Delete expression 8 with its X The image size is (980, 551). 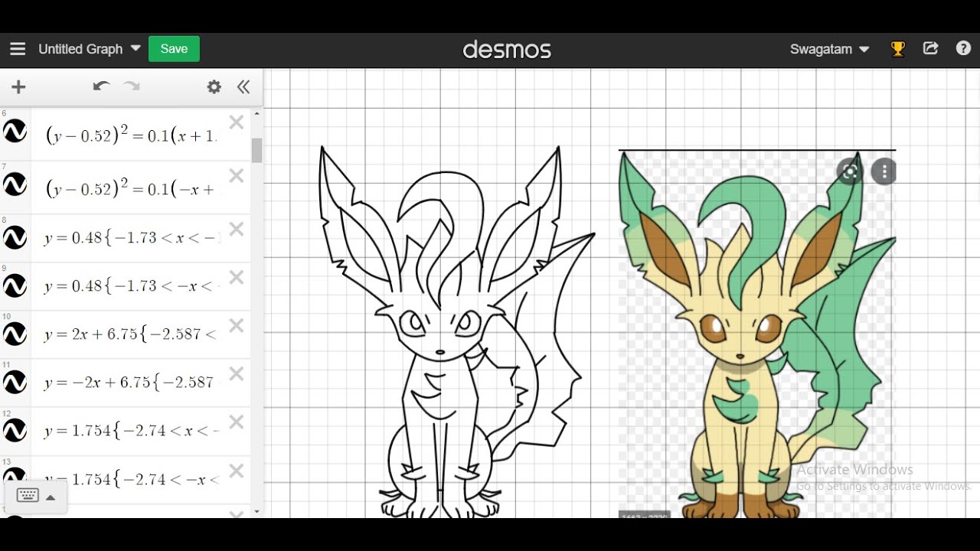pyautogui.click(x=237, y=229)
